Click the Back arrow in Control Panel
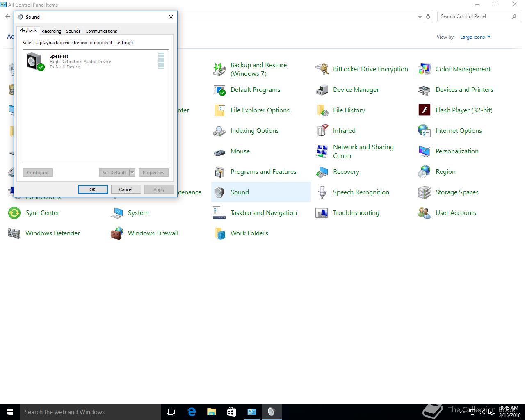The image size is (525, 420). tap(8, 16)
